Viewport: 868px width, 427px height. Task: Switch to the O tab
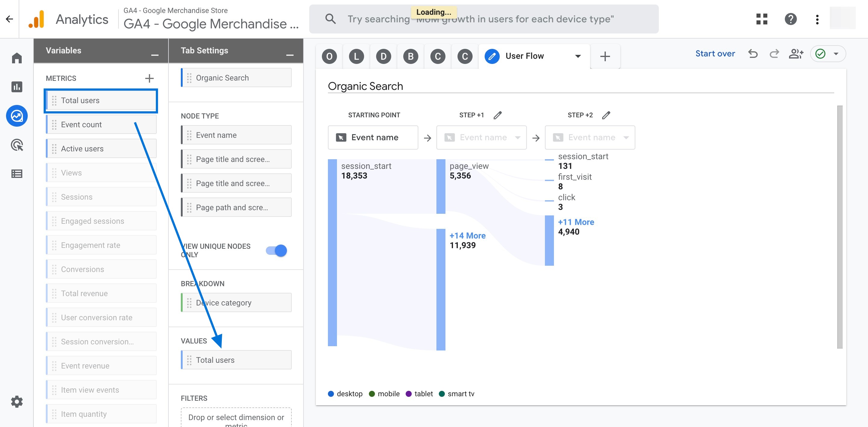329,56
